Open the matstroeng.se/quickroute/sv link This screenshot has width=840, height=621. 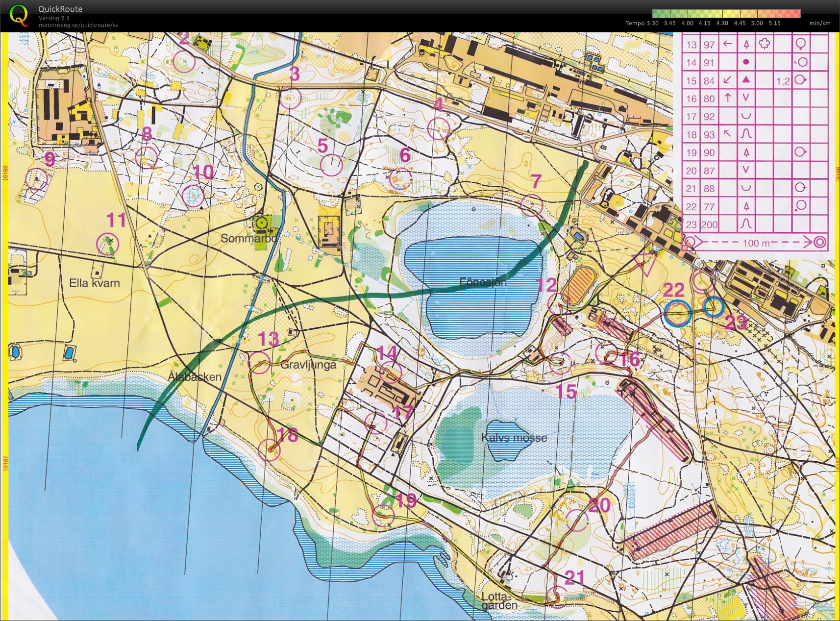pos(78,25)
